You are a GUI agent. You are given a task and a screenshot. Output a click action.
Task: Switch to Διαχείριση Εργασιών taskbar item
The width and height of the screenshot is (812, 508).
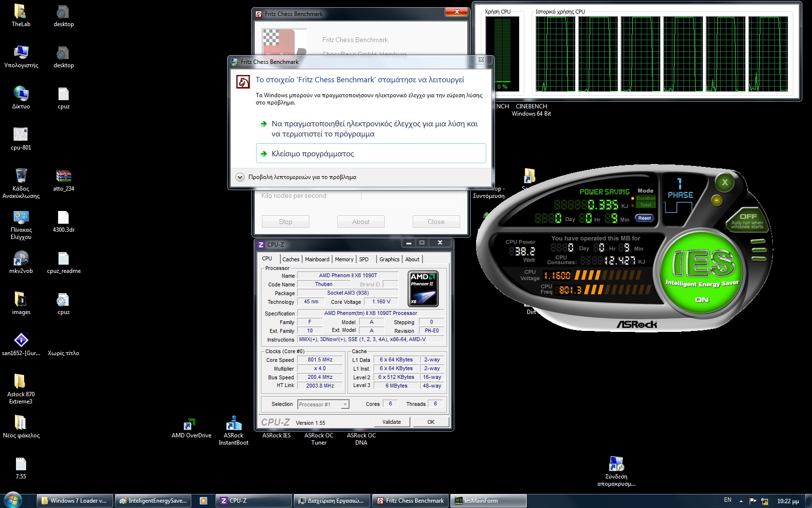pyautogui.click(x=332, y=501)
